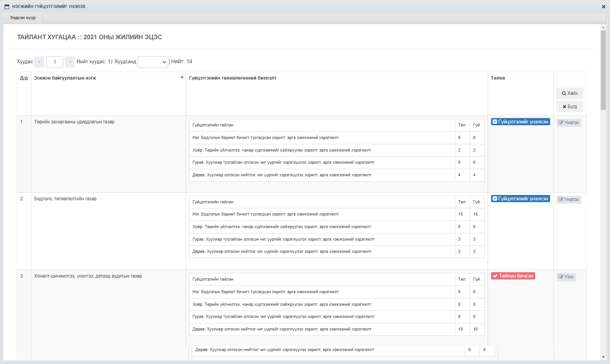Click Гүйцэтгэлийг үнэлсэн status badge in row 1
Screen dimensions: 610x364
(520, 122)
